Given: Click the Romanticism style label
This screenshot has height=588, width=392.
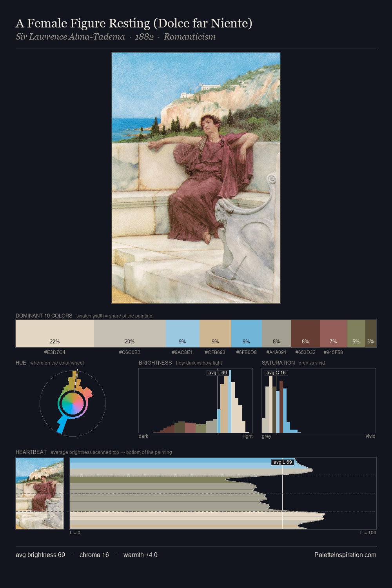Looking at the screenshot, I should [x=190, y=37].
